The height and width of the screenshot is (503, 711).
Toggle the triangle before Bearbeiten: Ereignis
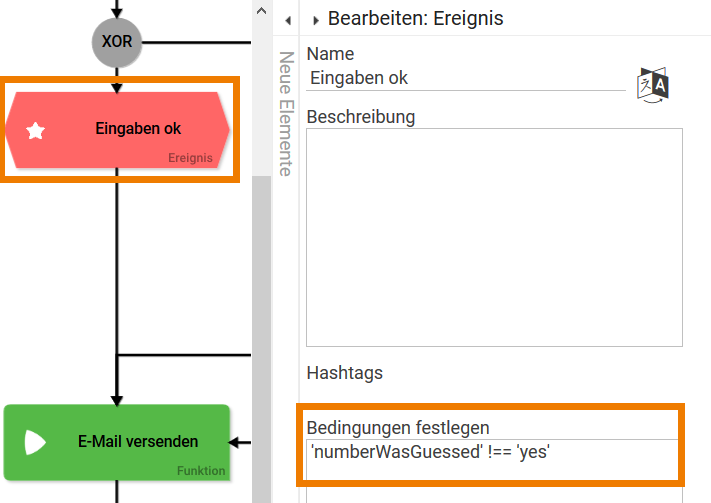(x=316, y=20)
